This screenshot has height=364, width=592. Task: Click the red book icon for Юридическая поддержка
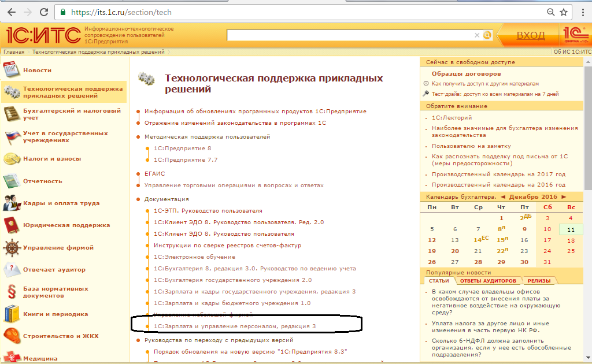[12, 225]
